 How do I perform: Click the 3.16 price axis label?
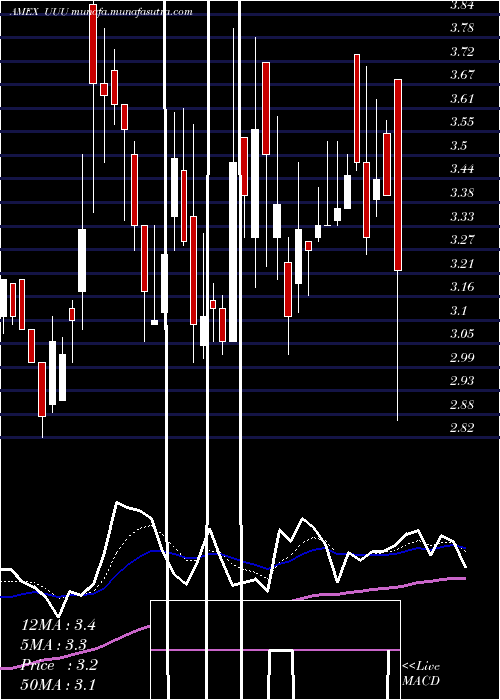tap(462, 286)
